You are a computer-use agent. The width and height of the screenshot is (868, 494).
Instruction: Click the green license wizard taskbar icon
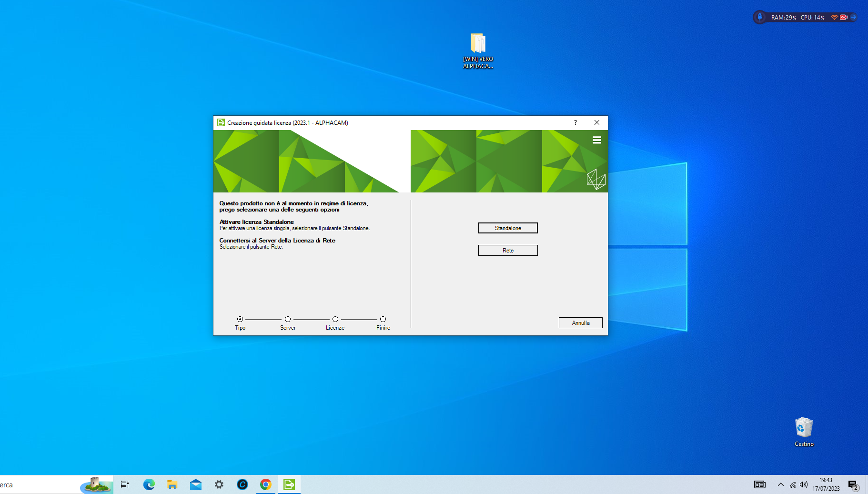coord(289,484)
